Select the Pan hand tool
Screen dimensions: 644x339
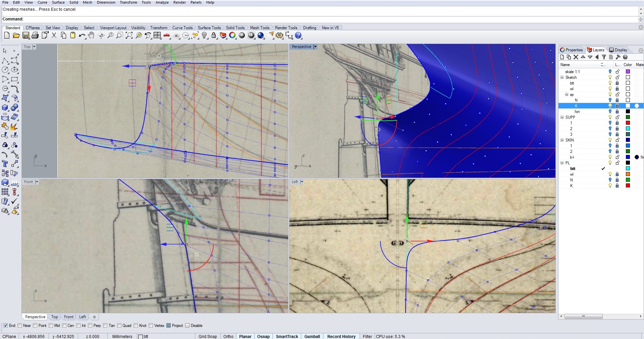click(x=91, y=36)
